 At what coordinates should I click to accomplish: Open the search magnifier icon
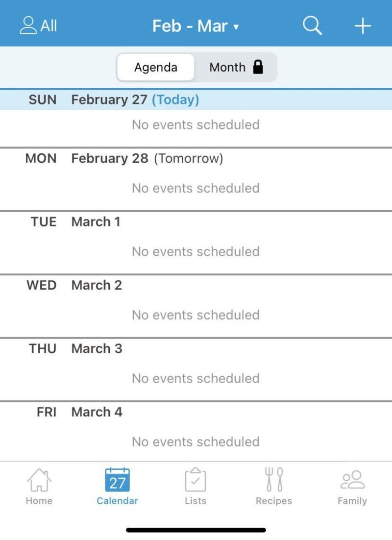tap(312, 26)
